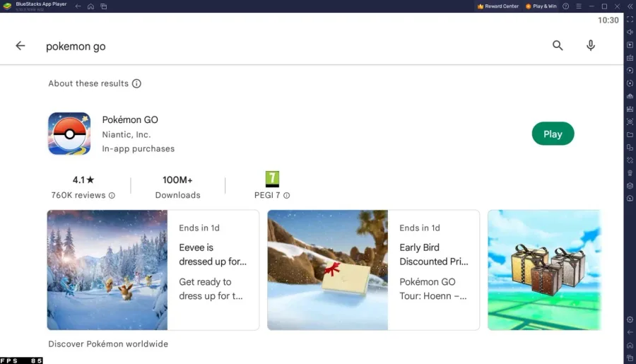Open BlueStacks settings gear
Screen dimensions: 636x364
(x=630, y=319)
